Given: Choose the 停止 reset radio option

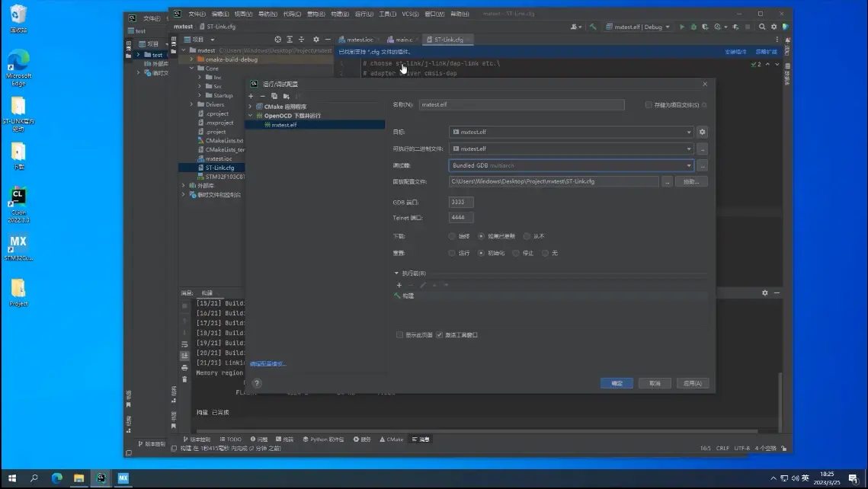Looking at the screenshot, I should click(x=516, y=253).
